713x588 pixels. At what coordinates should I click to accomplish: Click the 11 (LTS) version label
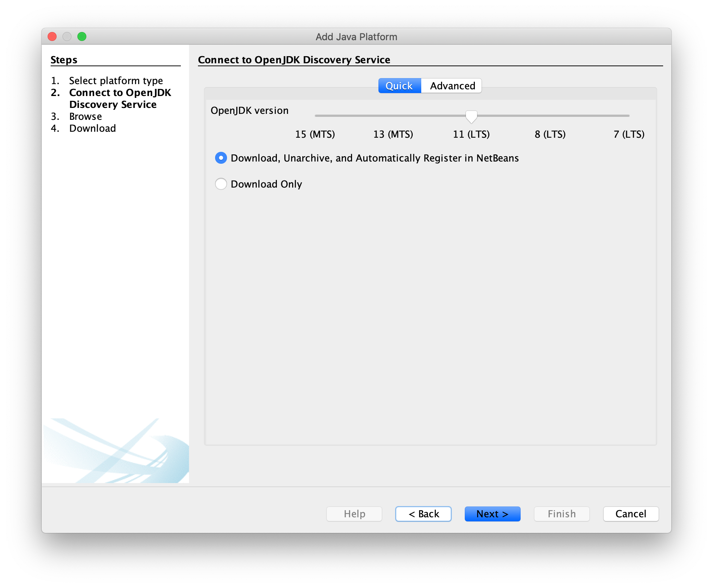click(471, 134)
